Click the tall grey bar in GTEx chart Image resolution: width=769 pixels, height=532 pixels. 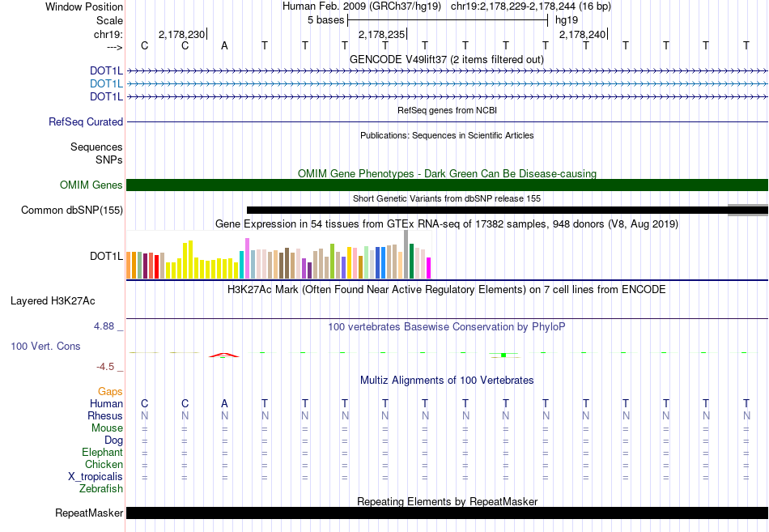click(406, 254)
